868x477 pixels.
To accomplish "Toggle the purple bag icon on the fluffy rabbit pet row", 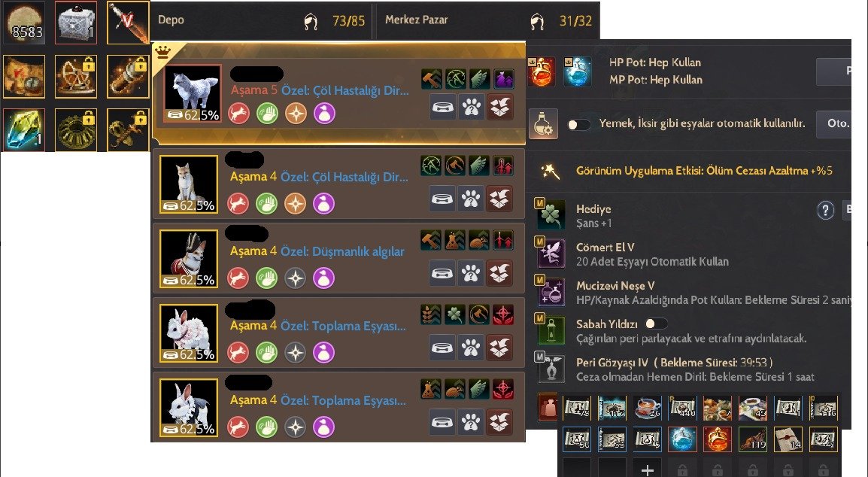I will pyautogui.click(x=324, y=352).
